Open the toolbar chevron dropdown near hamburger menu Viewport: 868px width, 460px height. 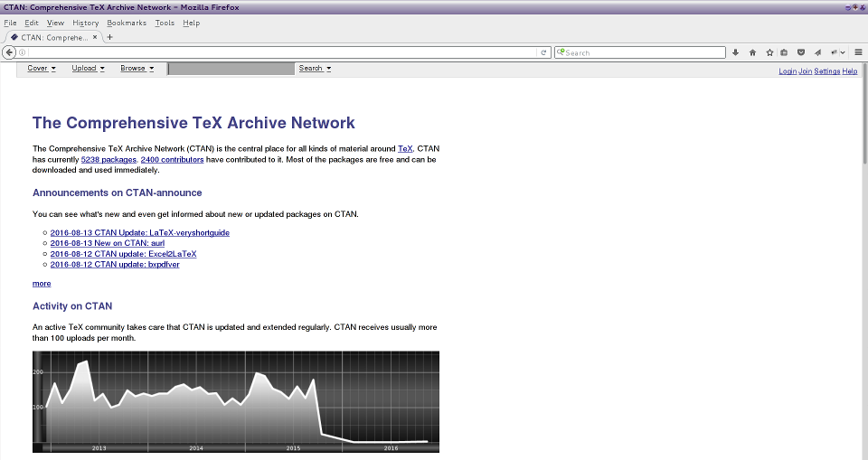click(843, 52)
